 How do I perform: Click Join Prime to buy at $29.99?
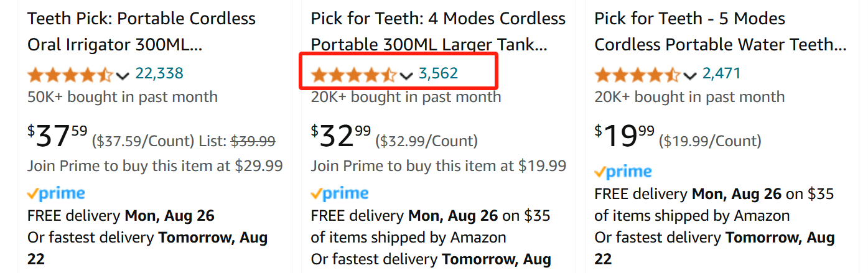tap(155, 166)
